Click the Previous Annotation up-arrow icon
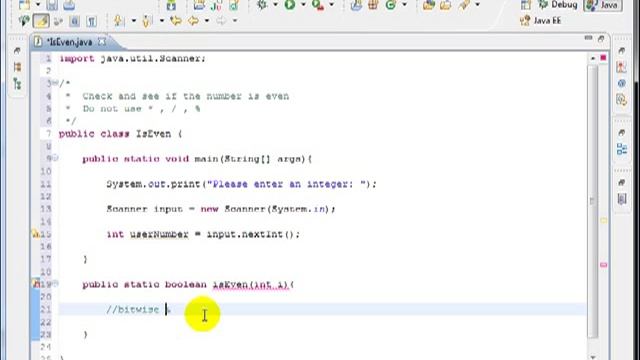The image size is (640, 360). (147, 21)
